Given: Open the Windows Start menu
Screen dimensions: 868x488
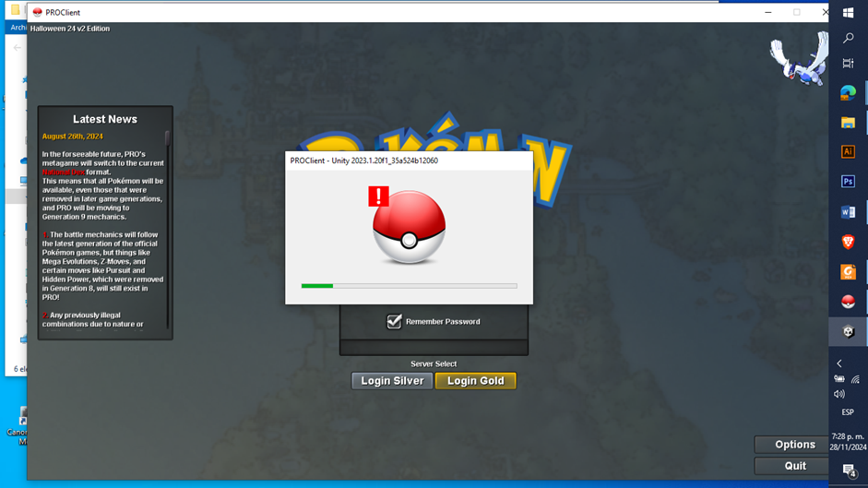Looking at the screenshot, I should (x=848, y=12).
